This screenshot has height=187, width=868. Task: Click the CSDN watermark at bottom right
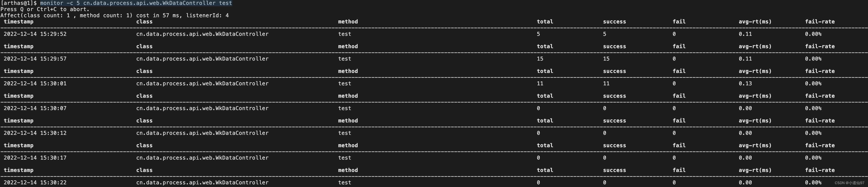[x=849, y=183]
